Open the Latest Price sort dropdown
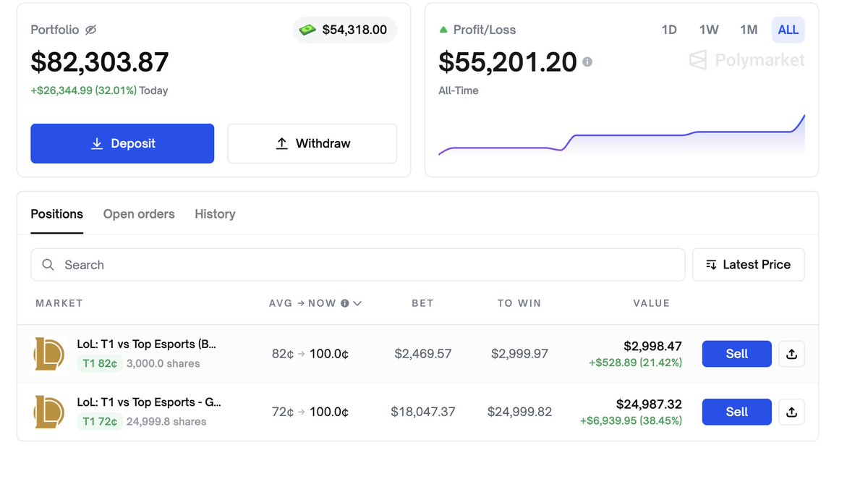 click(749, 265)
